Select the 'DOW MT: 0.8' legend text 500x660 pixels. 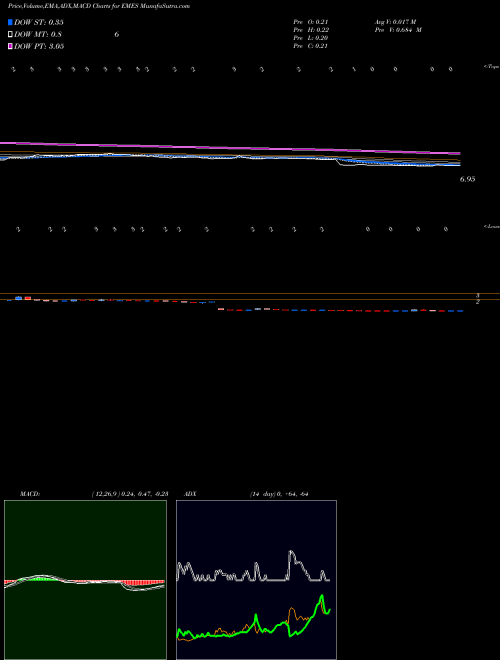pos(38,35)
